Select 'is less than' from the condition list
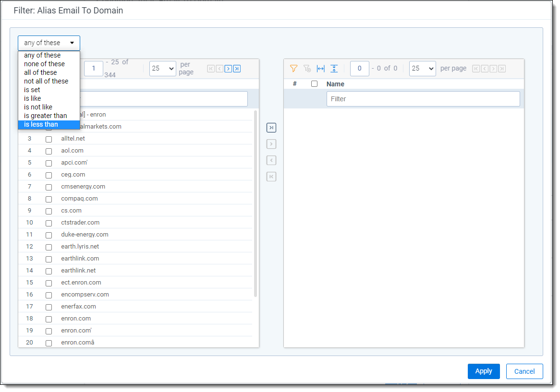 click(48, 124)
